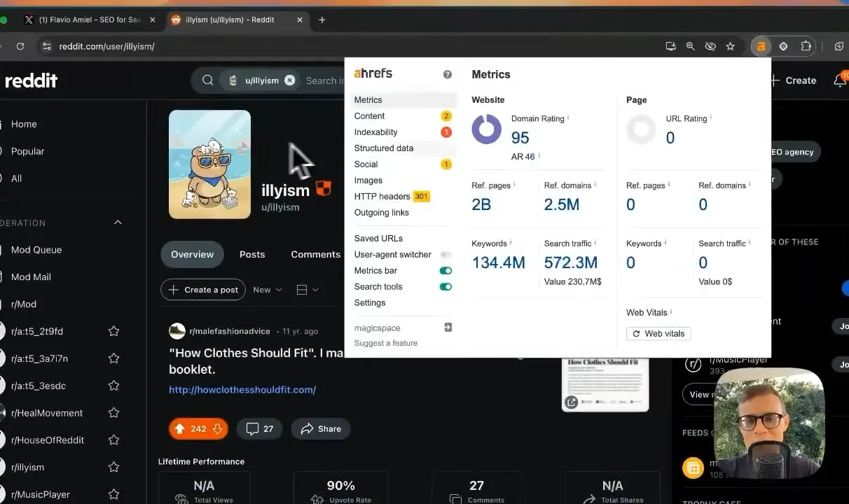Open the magicspace account arrow icon
The image size is (849, 504).
point(448,328)
